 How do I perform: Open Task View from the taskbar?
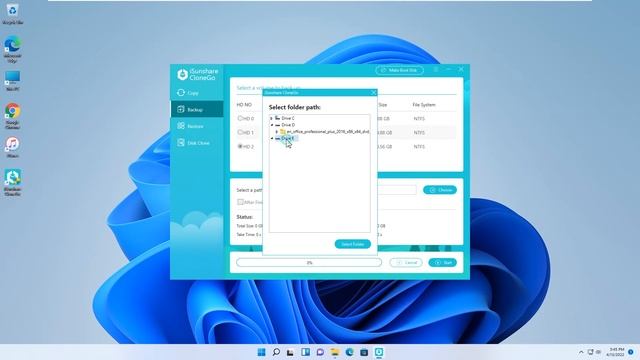click(290, 352)
